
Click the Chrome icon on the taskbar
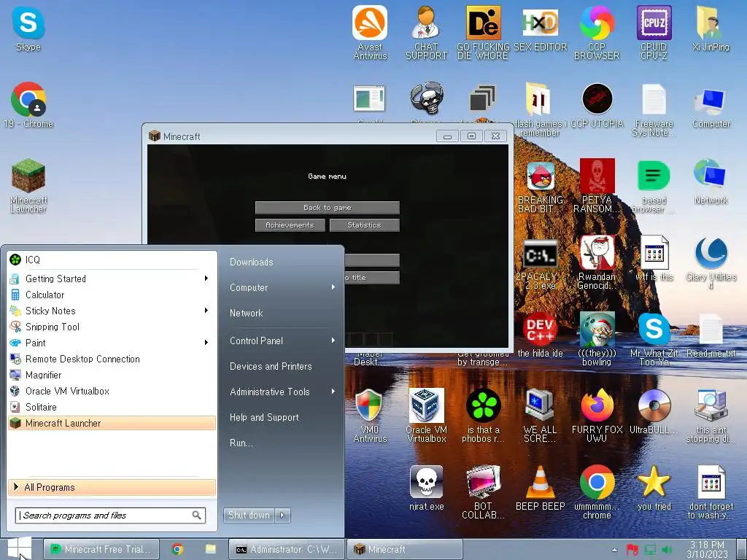click(177, 549)
